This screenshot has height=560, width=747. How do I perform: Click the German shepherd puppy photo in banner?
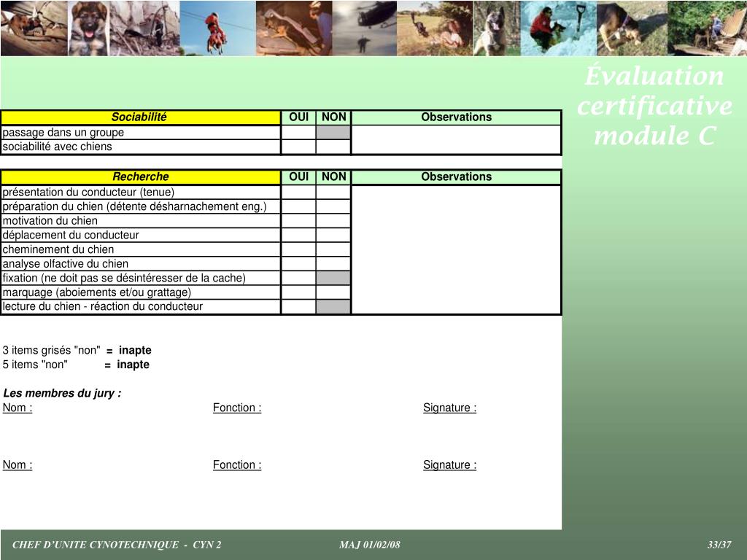tap(88, 28)
